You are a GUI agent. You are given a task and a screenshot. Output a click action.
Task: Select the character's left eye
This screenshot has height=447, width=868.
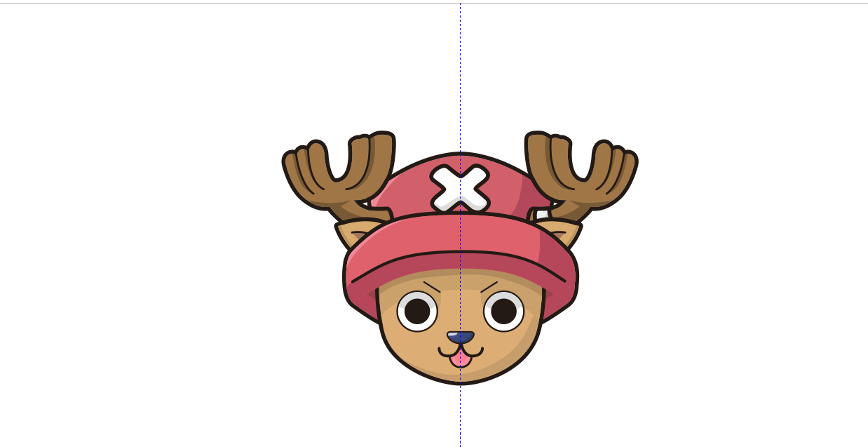tap(417, 311)
